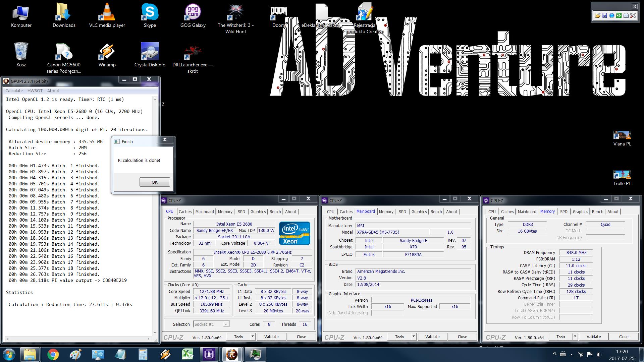
Task: Select the DRAM Frequency value 848.0 MHz
Action: click(x=576, y=252)
